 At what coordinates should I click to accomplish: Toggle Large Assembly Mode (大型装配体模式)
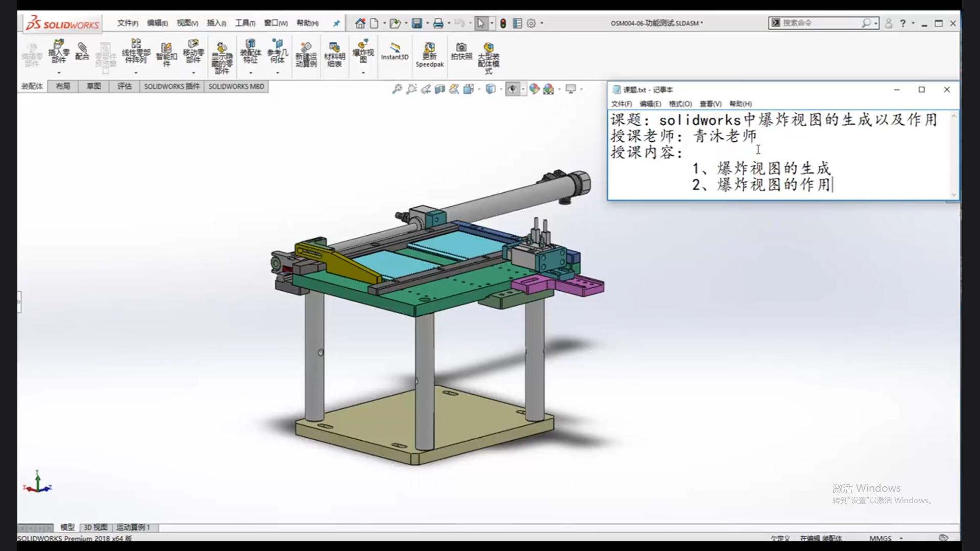pyautogui.click(x=488, y=58)
